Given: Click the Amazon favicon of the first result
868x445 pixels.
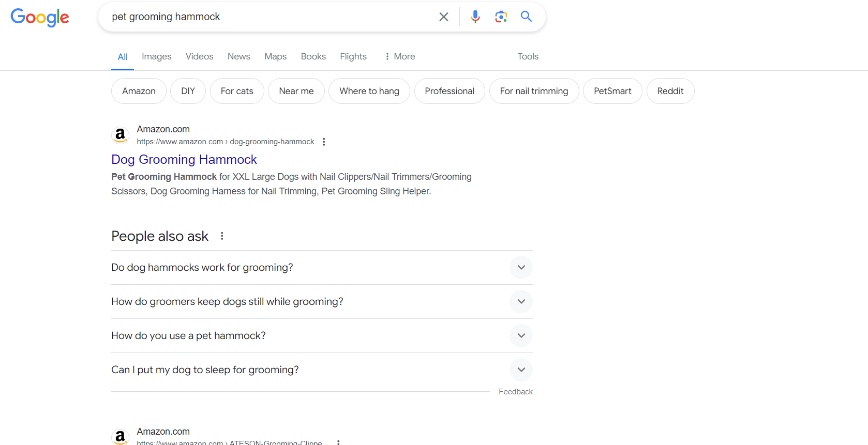Looking at the screenshot, I should click(120, 135).
